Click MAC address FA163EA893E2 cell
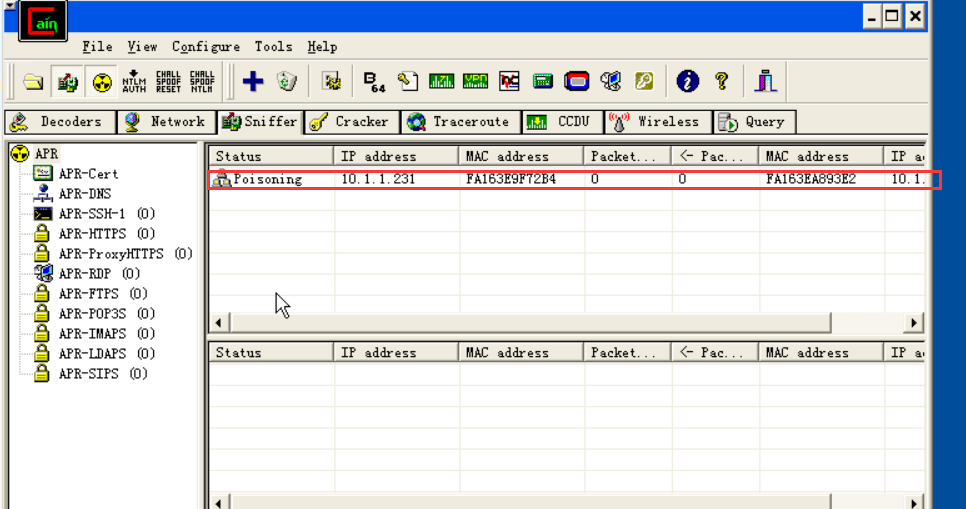 pos(811,179)
